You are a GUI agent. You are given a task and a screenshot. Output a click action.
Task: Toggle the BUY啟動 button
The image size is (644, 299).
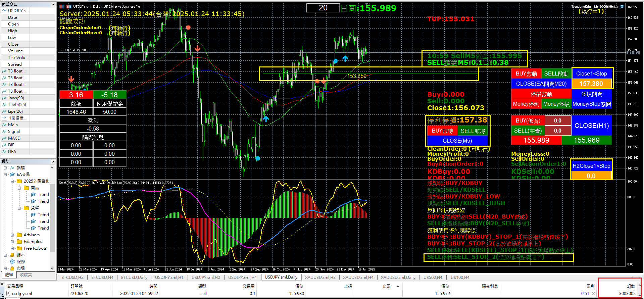tap(526, 73)
